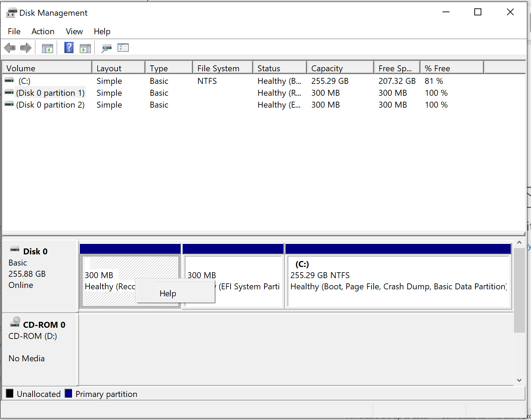Select the (C:) 255.29 GB NTFS partition block
Viewport: 531px width, 420px height.
[398, 276]
